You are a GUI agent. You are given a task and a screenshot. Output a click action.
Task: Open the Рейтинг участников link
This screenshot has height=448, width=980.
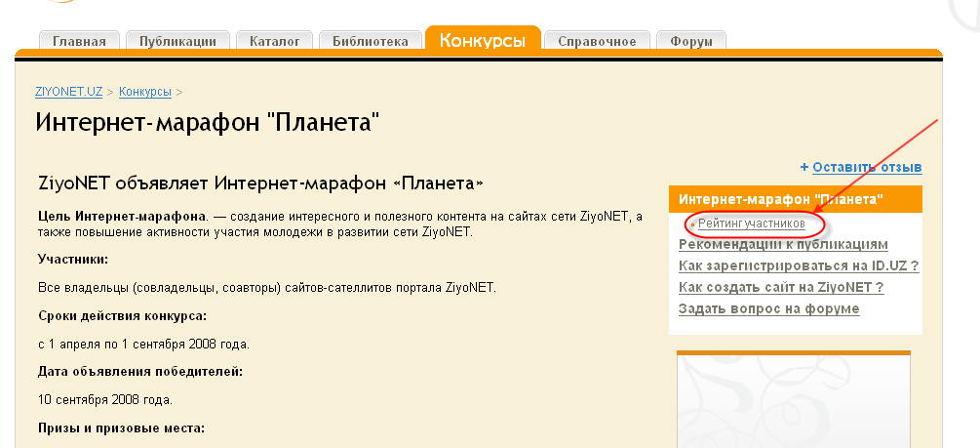(751, 223)
